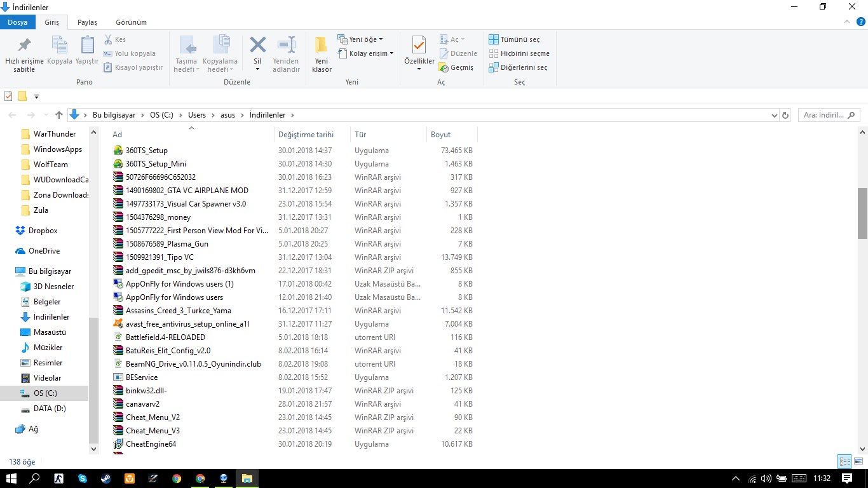Click the volume icon in system tray

[x=766, y=478]
